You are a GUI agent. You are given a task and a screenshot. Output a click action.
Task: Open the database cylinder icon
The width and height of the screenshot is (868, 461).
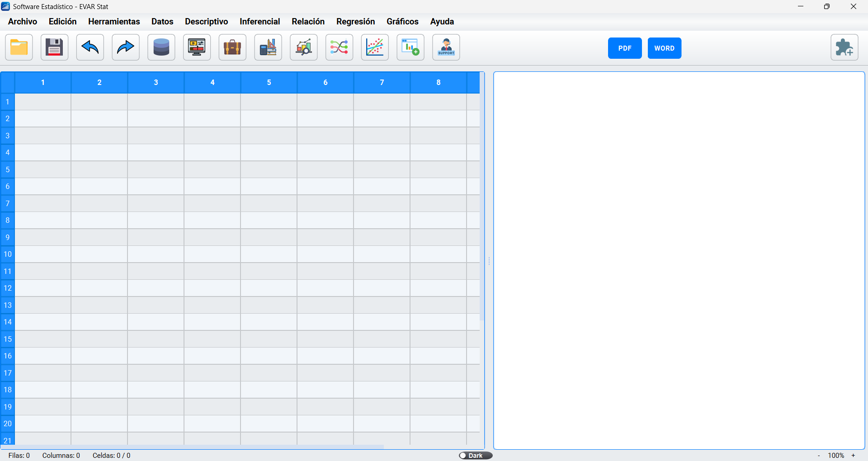pyautogui.click(x=161, y=47)
